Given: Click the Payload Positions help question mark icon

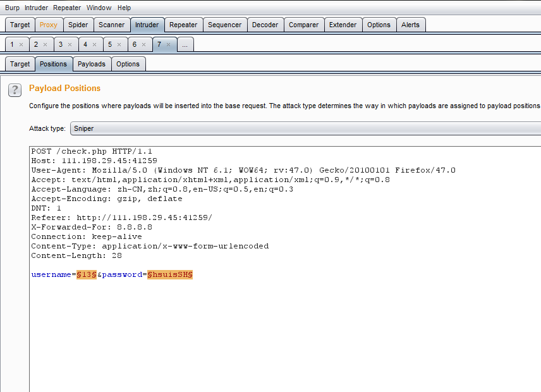Looking at the screenshot, I should (x=15, y=90).
